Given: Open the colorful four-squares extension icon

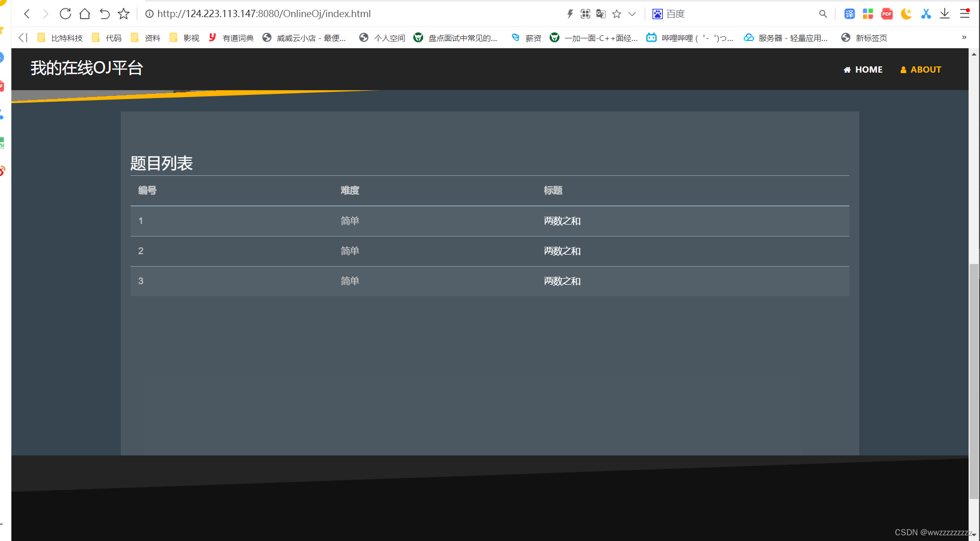Looking at the screenshot, I should point(868,14).
